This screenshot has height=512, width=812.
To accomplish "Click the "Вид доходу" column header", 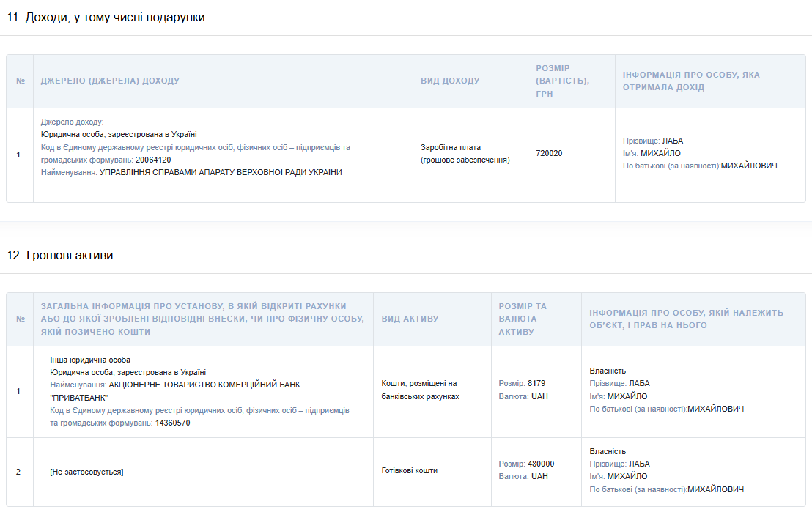I will pos(450,81).
